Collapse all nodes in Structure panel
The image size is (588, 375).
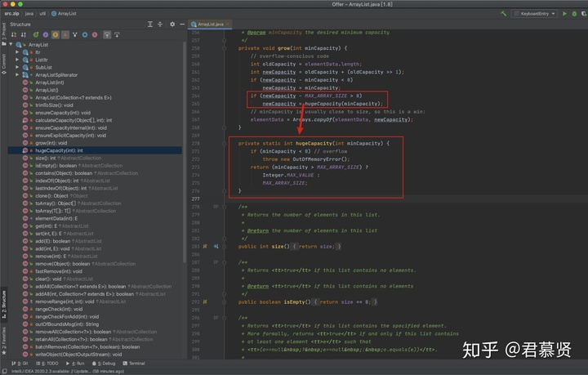(x=160, y=24)
